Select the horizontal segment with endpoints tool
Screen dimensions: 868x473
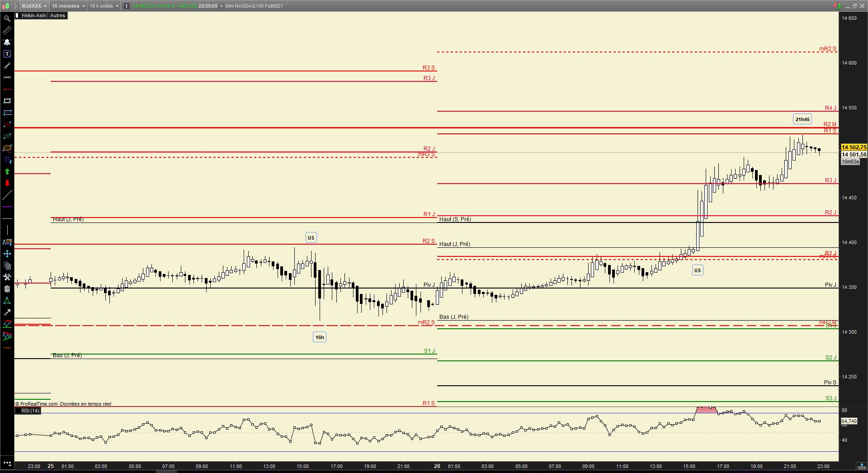(7, 77)
